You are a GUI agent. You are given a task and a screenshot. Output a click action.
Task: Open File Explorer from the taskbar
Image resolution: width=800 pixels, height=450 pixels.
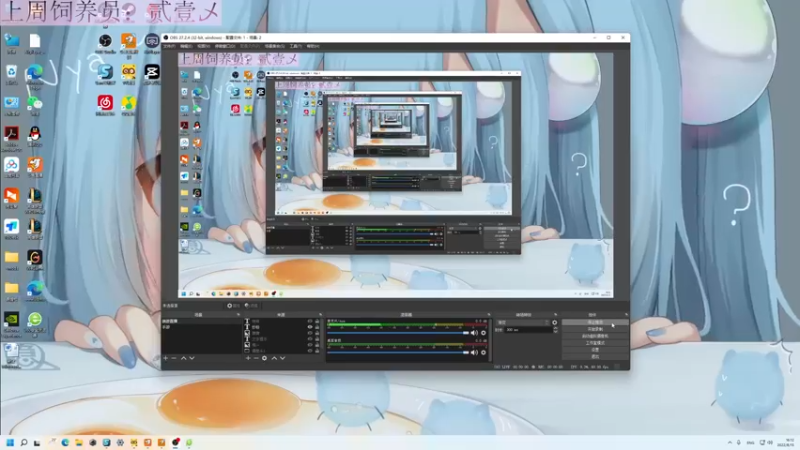coord(79,443)
